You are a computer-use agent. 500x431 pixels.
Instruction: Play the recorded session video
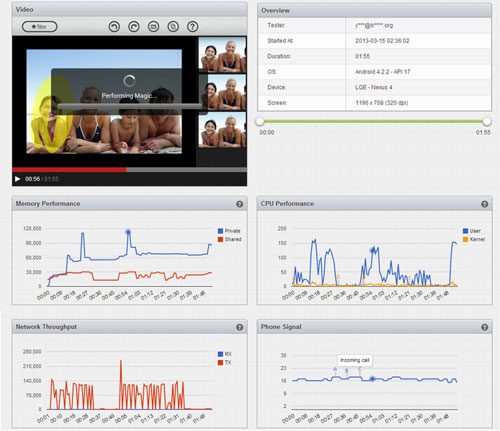click(17, 179)
